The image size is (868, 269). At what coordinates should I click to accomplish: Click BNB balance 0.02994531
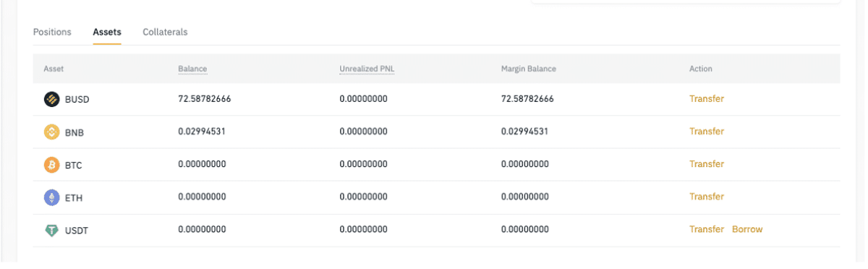click(203, 132)
